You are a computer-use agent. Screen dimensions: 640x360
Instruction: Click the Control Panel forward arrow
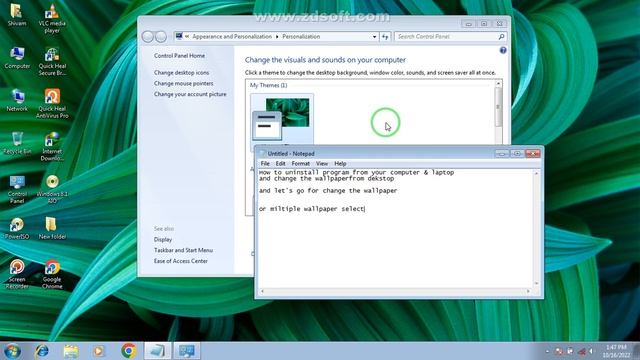pyautogui.click(x=160, y=37)
